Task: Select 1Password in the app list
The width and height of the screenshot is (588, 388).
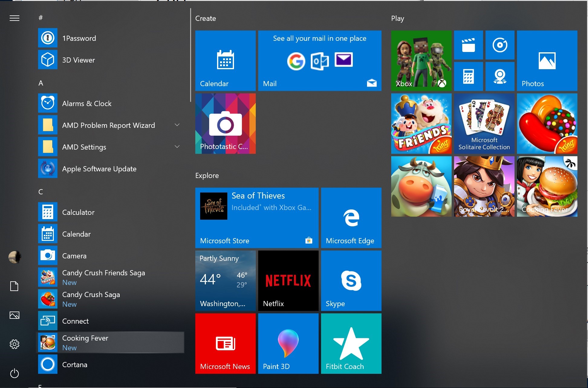Action: (x=79, y=38)
